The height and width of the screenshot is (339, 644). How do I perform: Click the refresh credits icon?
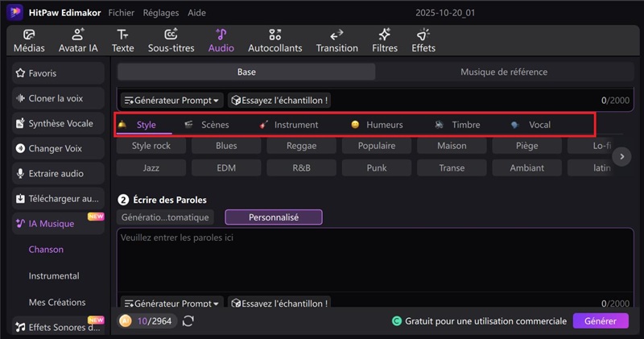(188, 321)
